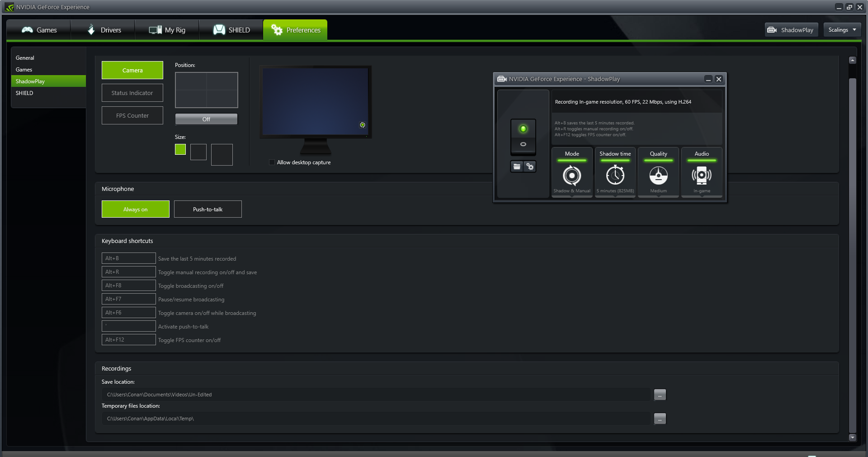Open the Games tab
The width and height of the screenshot is (868, 457).
coord(39,30)
